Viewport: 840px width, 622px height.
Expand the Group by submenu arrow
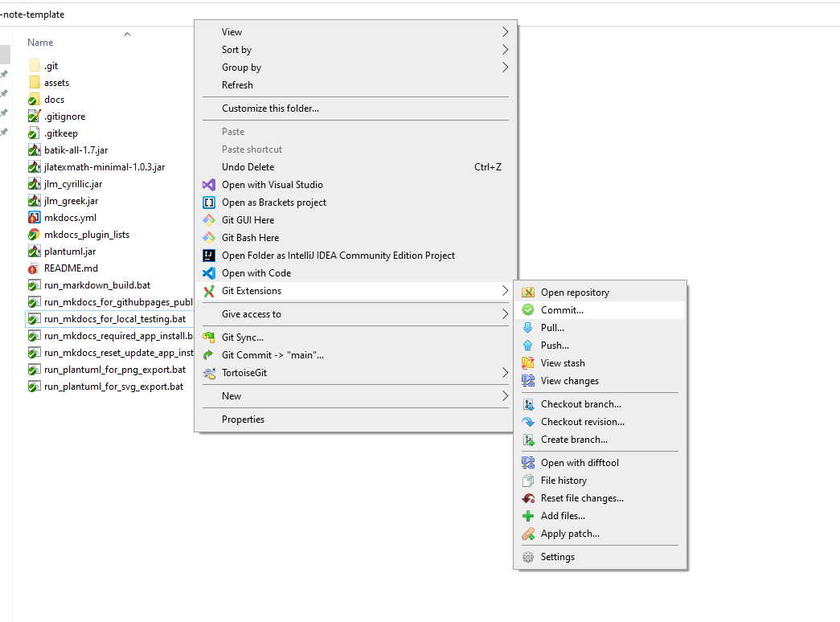505,67
